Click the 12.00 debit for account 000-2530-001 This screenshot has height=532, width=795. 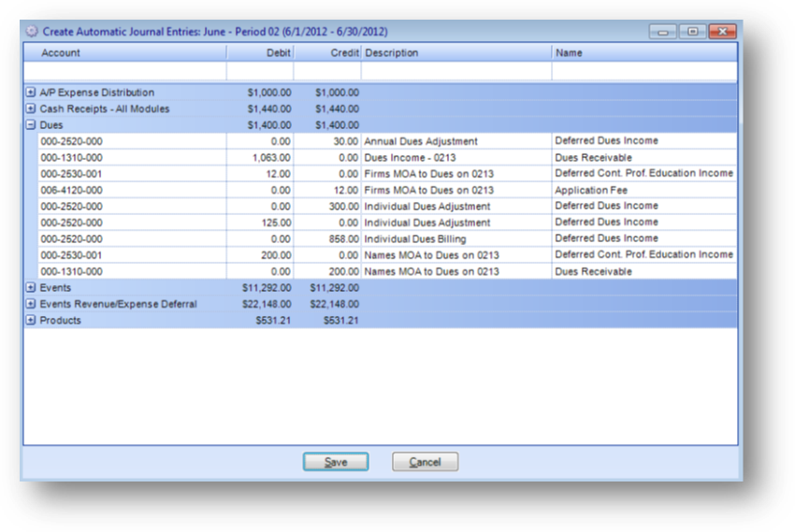[x=279, y=174]
